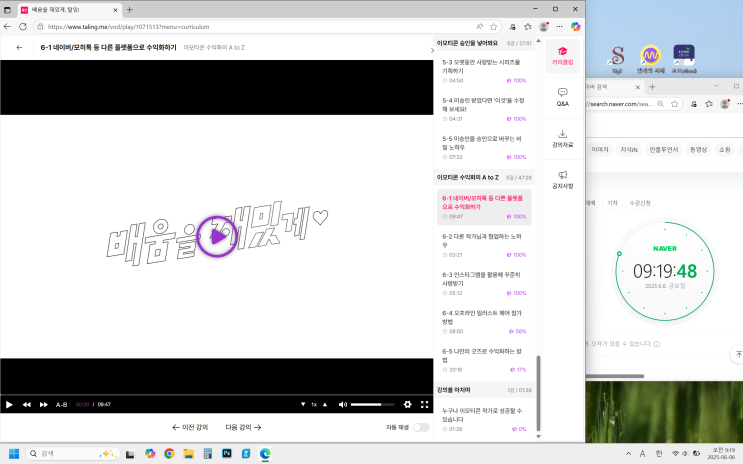
Task: Open the taling browser profile avatar
Action: pos(544,27)
